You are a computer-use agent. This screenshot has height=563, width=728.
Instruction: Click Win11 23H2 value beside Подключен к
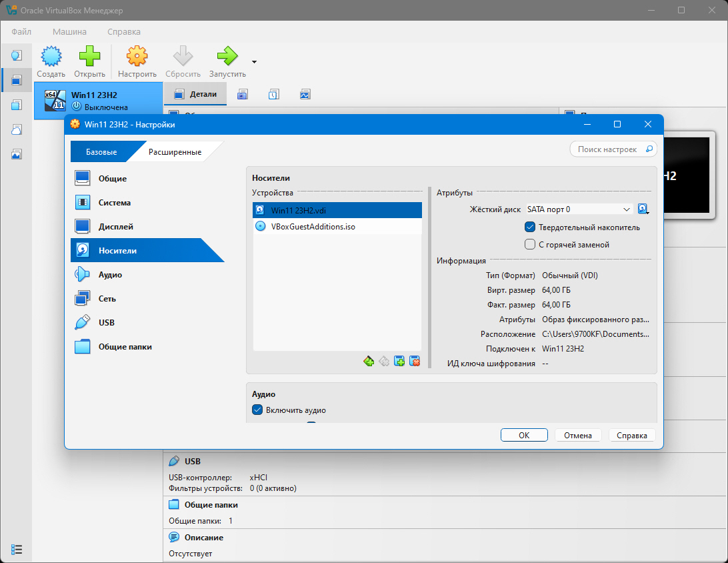coord(563,349)
